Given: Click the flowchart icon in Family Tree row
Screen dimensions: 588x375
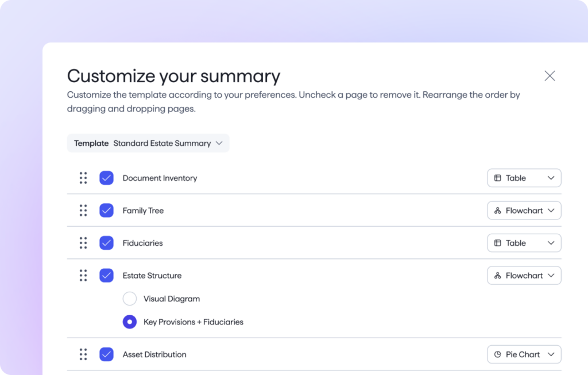Looking at the screenshot, I should point(498,211).
